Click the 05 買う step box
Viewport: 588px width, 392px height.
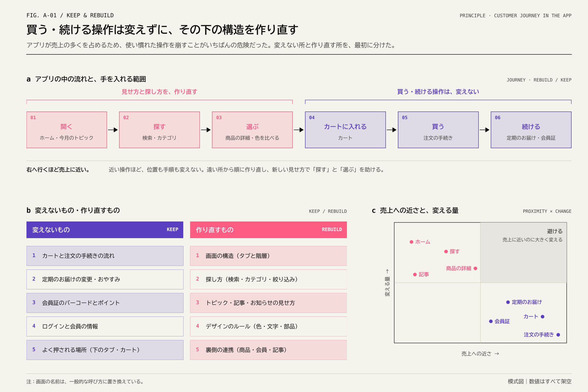(x=438, y=130)
